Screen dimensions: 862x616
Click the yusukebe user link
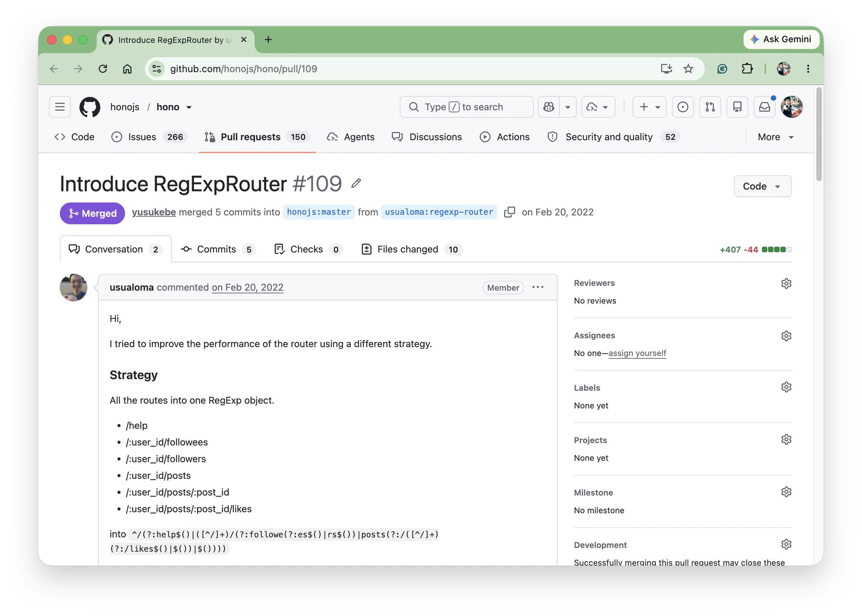coord(154,212)
